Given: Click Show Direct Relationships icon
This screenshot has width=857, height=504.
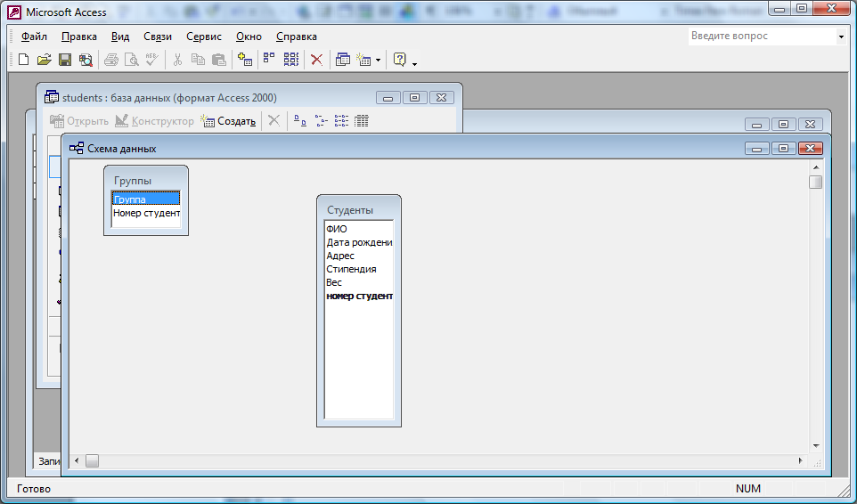Looking at the screenshot, I should click(269, 60).
